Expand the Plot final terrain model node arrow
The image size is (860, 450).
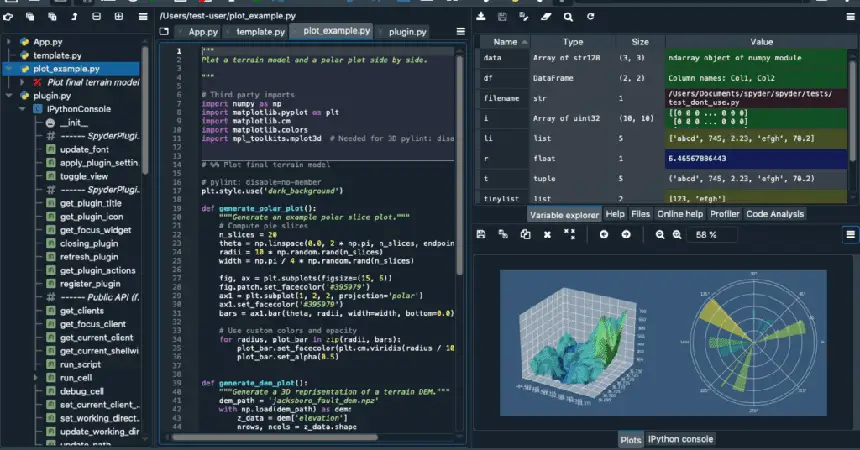click(22, 82)
